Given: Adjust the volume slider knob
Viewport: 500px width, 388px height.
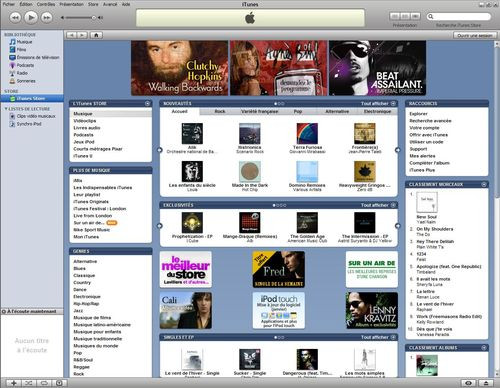Looking at the screenshot, I should point(94,17).
